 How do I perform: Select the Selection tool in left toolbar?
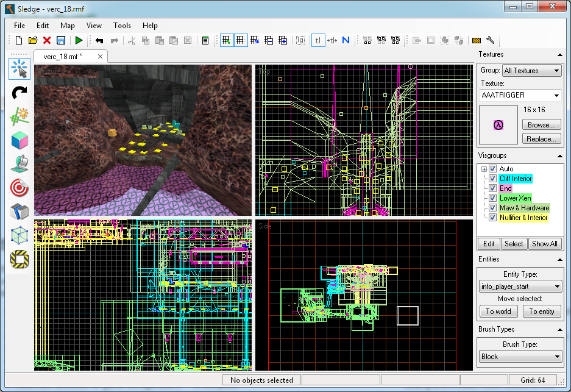(x=20, y=69)
